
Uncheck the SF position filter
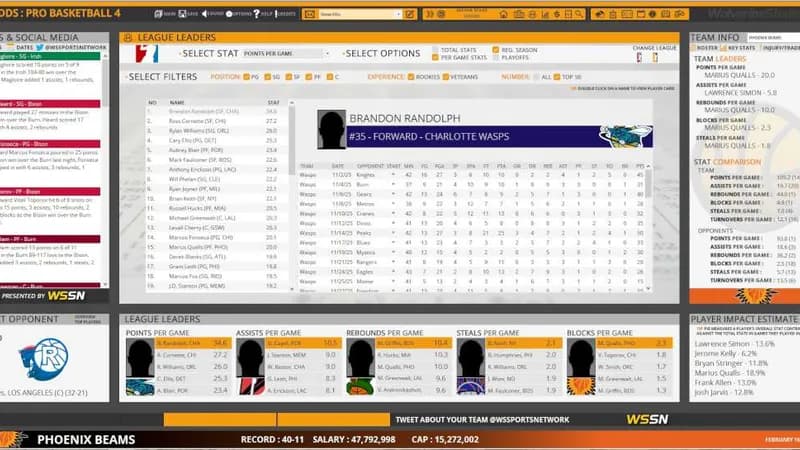(x=288, y=77)
